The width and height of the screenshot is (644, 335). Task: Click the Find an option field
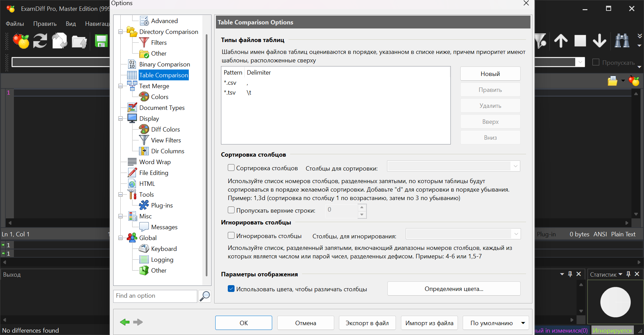(x=155, y=296)
